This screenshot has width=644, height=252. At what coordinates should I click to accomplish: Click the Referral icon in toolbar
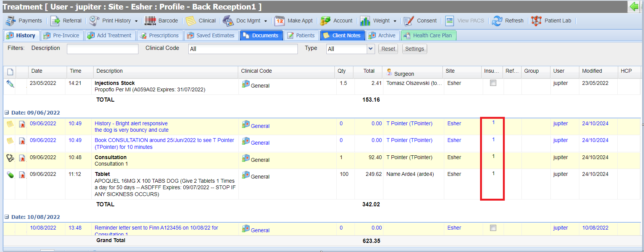55,21
